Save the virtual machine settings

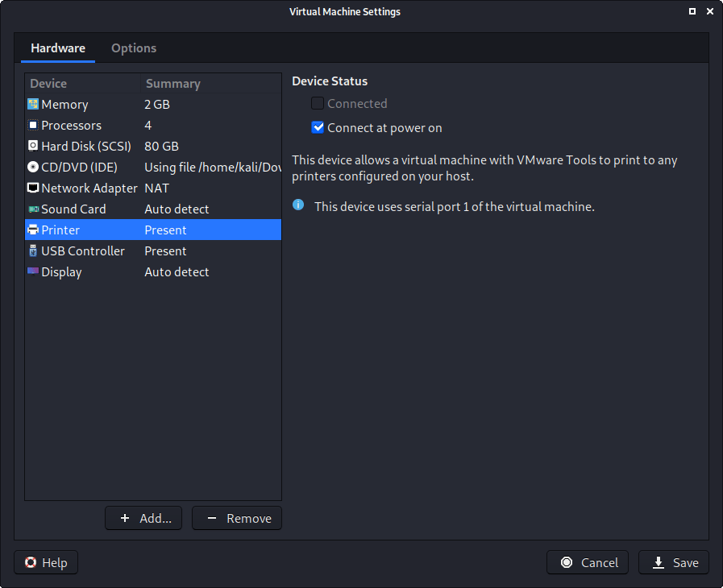673,562
